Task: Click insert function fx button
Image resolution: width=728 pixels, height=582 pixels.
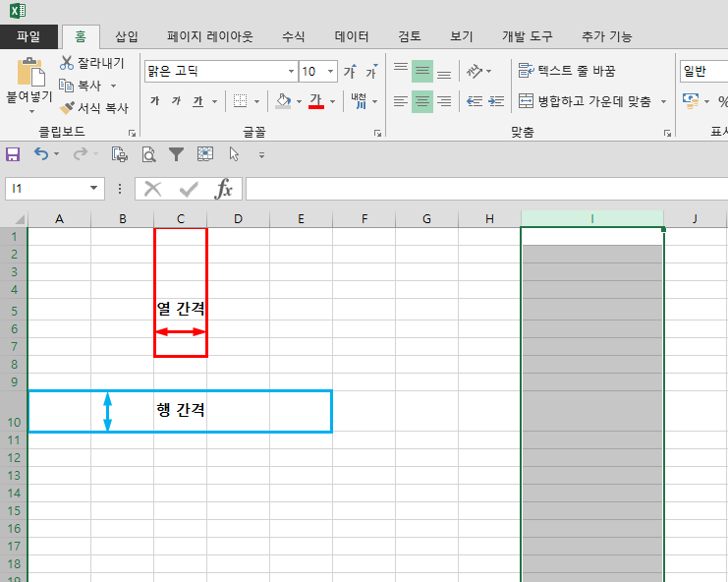Action: pyautogui.click(x=224, y=189)
